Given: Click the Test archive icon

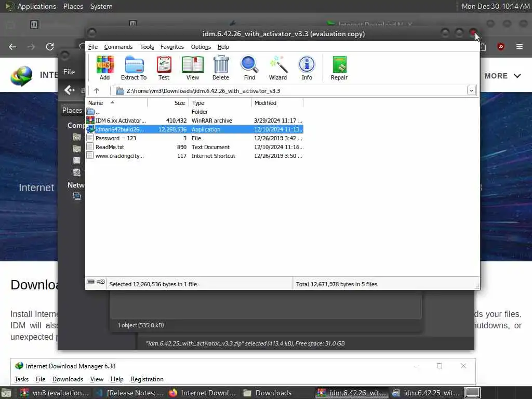Looking at the screenshot, I should point(164,68).
